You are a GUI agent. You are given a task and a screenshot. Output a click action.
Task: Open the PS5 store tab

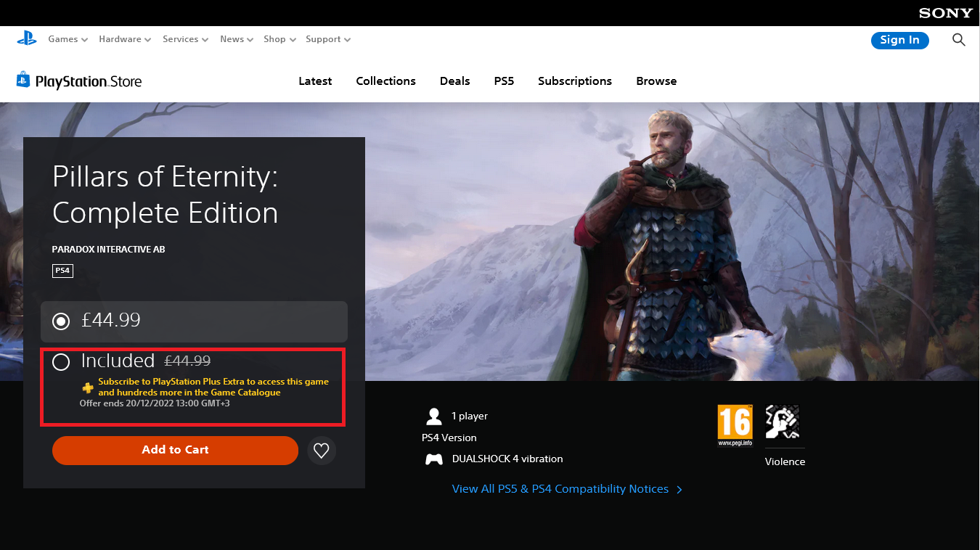coord(504,81)
